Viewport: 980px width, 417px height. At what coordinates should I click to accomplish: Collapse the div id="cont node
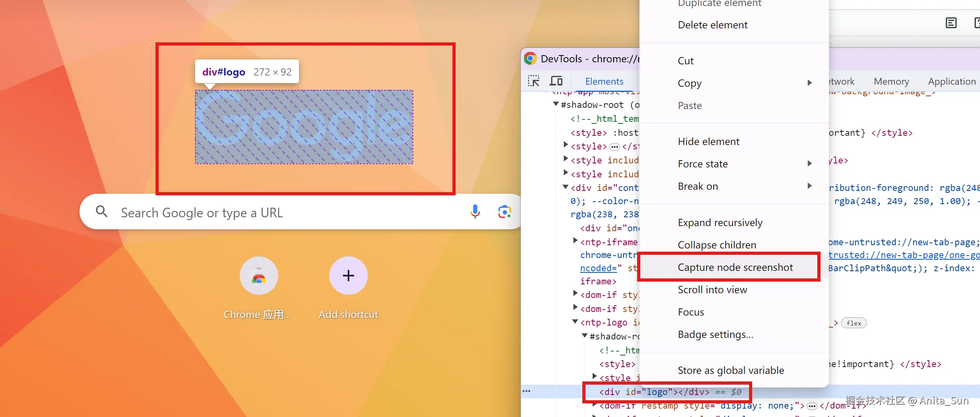coord(566,187)
